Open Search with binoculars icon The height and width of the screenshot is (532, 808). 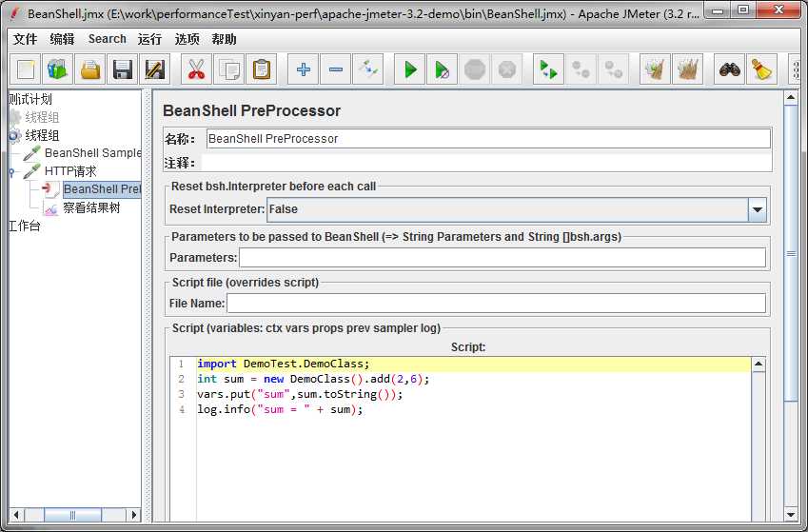click(x=729, y=69)
